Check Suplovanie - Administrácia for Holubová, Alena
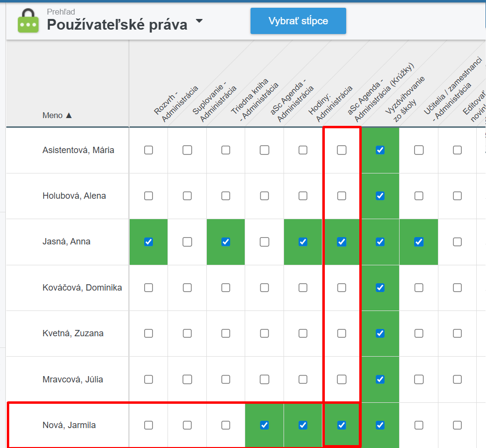This screenshot has width=486, height=448. tap(187, 196)
